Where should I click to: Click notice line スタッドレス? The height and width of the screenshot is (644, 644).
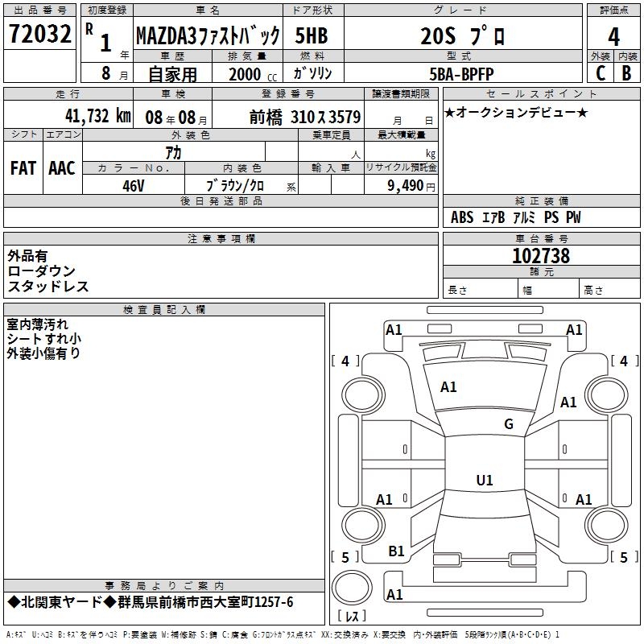[48, 287]
